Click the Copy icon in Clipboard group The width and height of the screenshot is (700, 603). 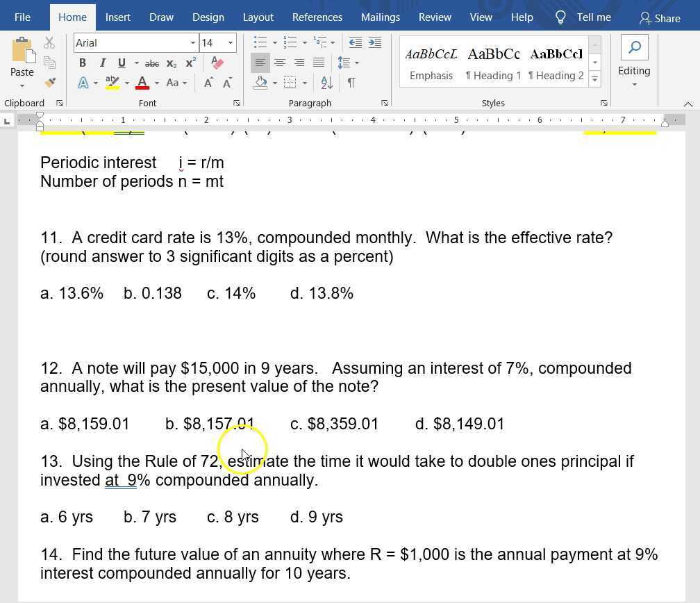49,63
